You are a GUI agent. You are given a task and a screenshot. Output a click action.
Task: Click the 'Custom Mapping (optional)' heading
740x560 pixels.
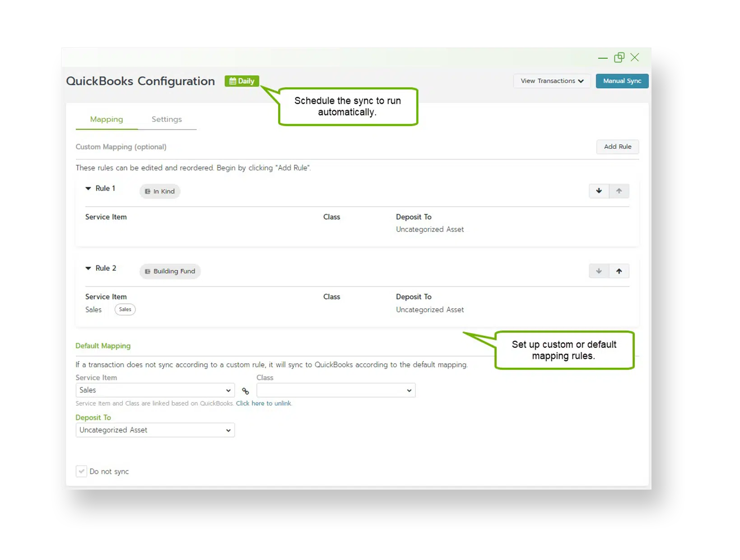pyautogui.click(x=121, y=147)
